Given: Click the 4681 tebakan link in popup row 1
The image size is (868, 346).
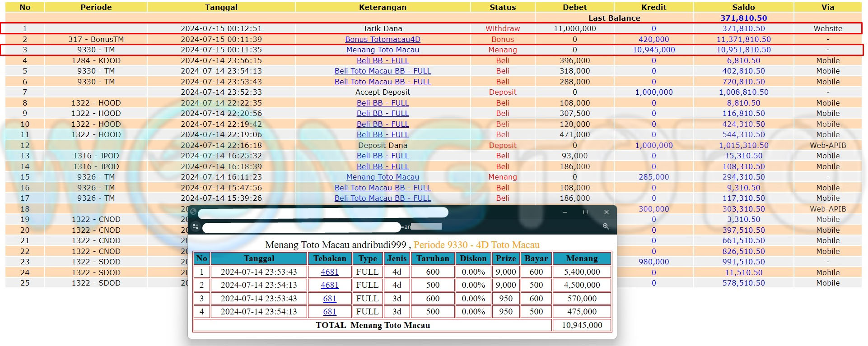Looking at the screenshot, I should [330, 272].
